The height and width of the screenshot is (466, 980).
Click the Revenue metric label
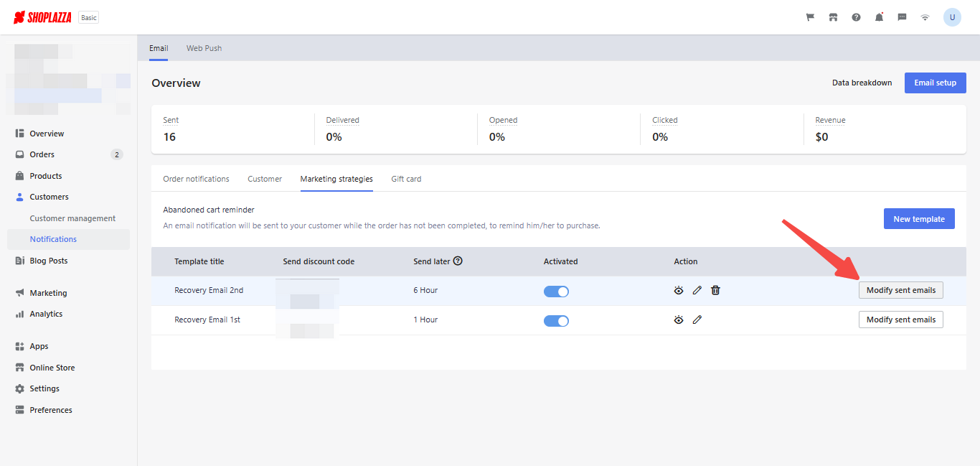(x=830, y=120)
